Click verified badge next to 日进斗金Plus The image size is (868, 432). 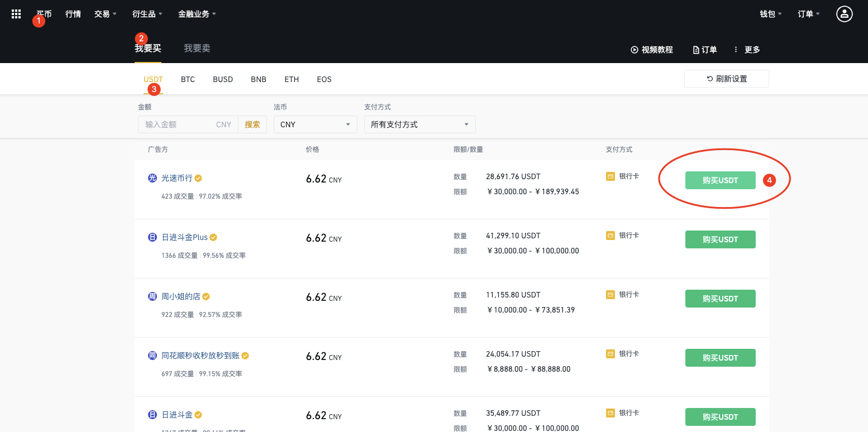coord(213,237)
